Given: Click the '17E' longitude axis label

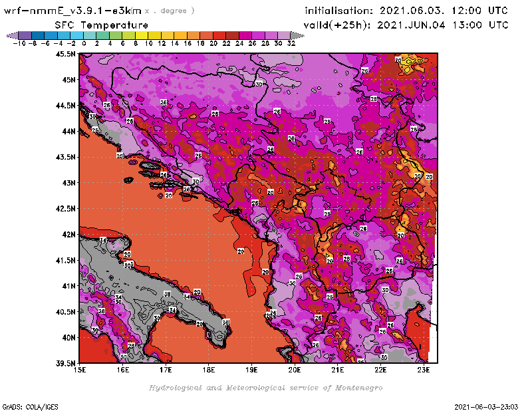Looking at the screenshot, I should [166, 370].
